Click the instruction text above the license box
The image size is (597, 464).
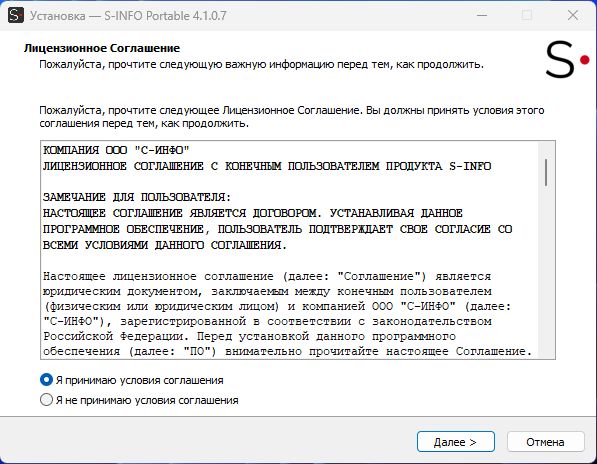pos(292,117)
